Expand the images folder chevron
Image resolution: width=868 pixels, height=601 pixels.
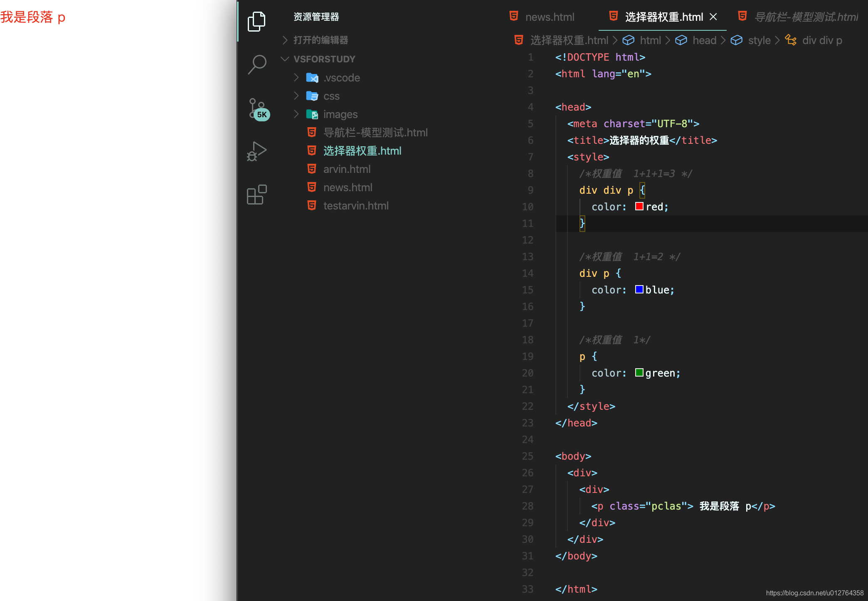[x=296, y=114]
